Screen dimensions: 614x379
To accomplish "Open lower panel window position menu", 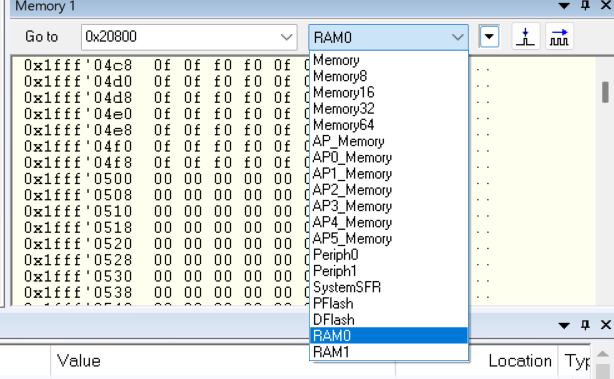I will tap(564, 325).
